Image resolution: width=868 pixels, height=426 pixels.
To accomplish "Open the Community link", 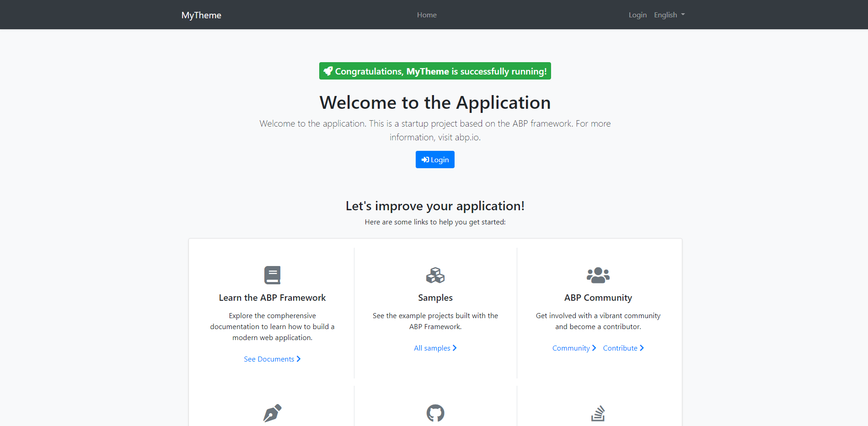I will click(x=574, y=348).
